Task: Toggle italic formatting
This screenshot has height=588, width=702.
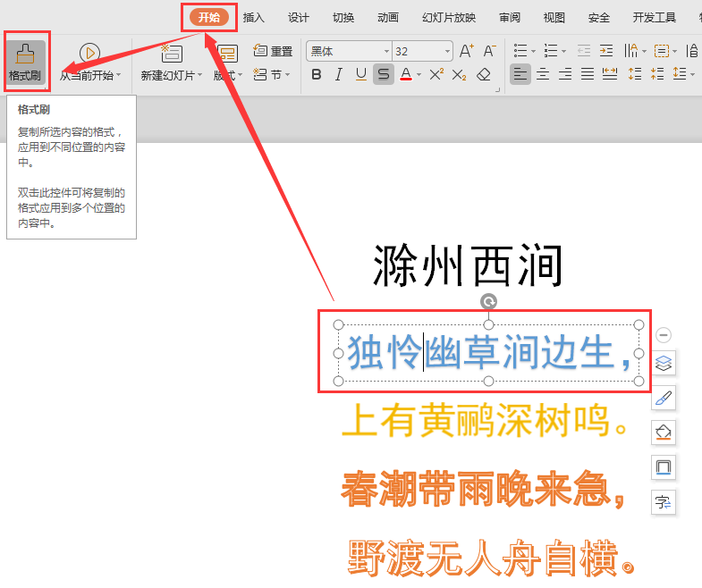Action: click(x=339, y=74)
